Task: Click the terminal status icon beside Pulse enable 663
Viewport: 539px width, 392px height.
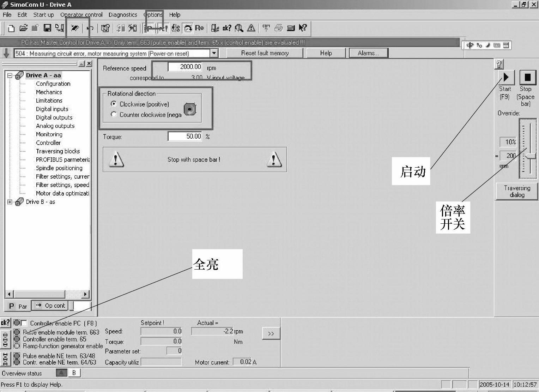Action: 5,339
